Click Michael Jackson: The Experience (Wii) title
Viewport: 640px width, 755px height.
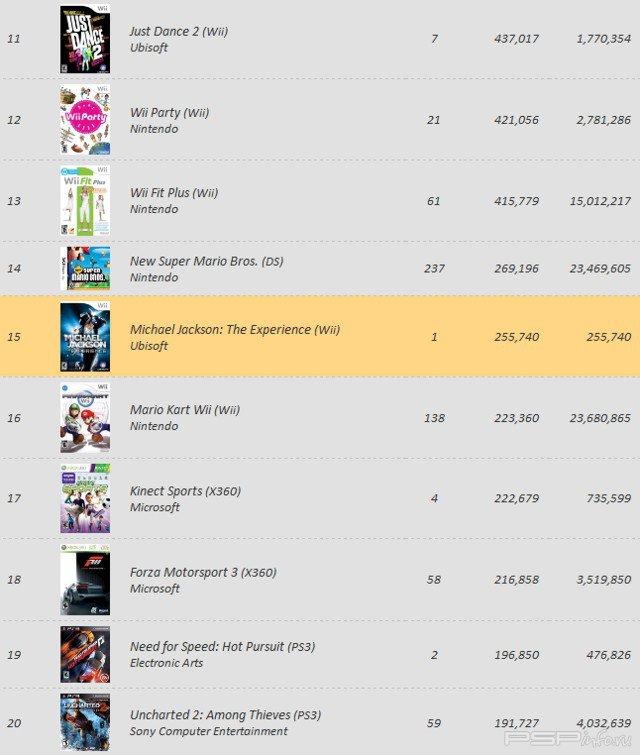pos(235,329)
